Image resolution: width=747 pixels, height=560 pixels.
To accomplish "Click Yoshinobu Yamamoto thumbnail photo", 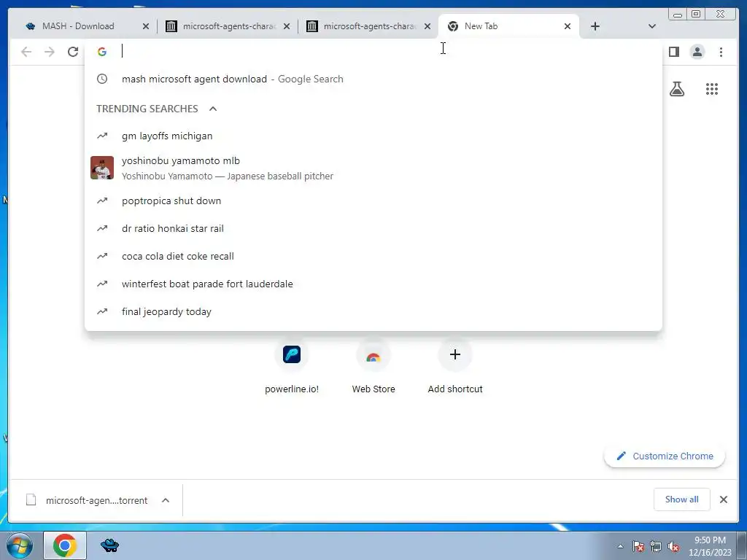I will 102,168.
